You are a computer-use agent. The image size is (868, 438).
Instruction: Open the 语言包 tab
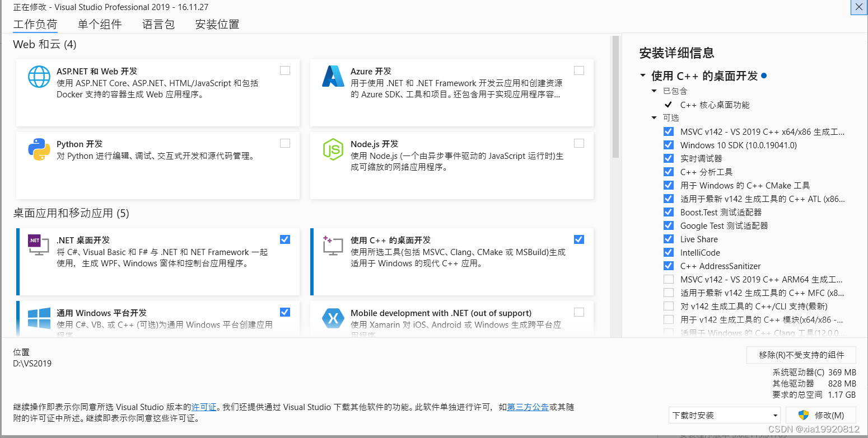158,24
